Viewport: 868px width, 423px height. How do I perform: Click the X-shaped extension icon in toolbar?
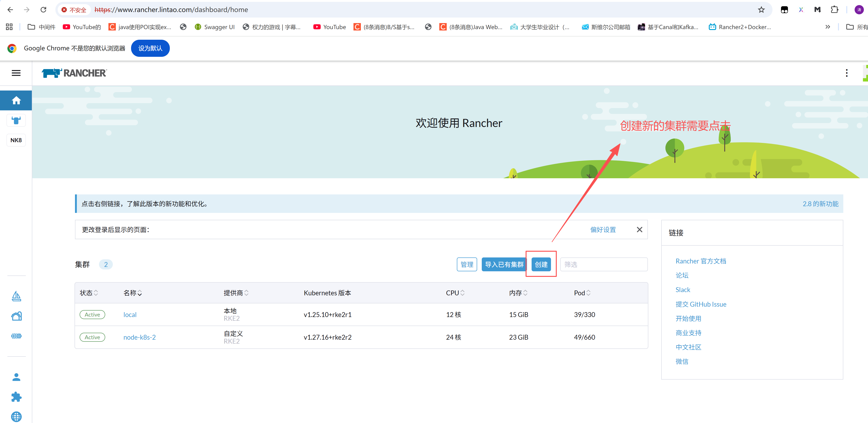coord(801,9)
